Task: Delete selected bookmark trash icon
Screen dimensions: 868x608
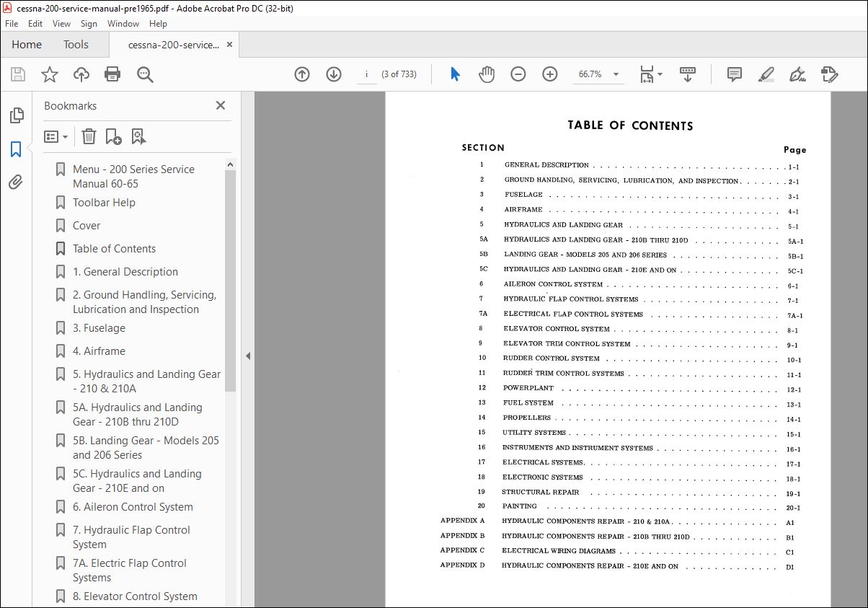Action: pyautogui.click(x=89, y=136)
